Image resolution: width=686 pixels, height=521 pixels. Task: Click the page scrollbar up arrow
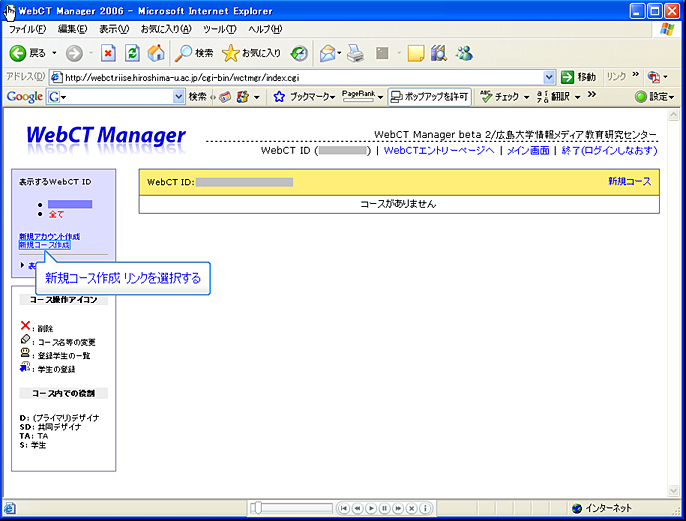click(673, 115)
